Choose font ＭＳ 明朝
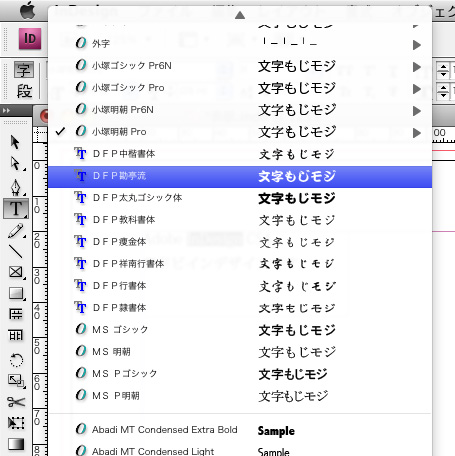 tap(240, 352)
